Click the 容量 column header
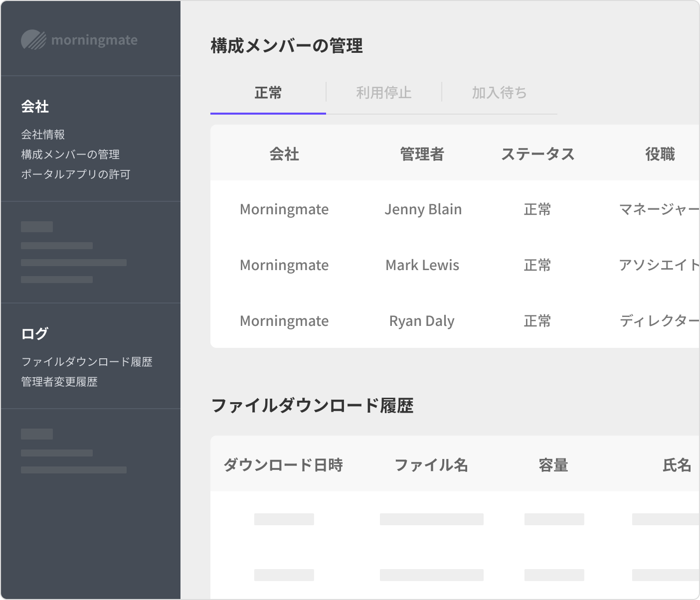Screen dimensions: 700x600 [553, 465]
